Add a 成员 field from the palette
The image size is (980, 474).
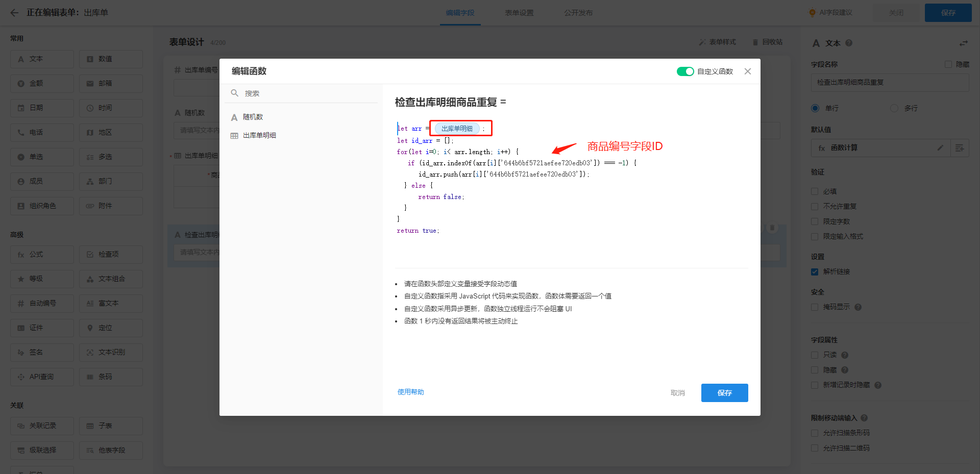[42, 182]
